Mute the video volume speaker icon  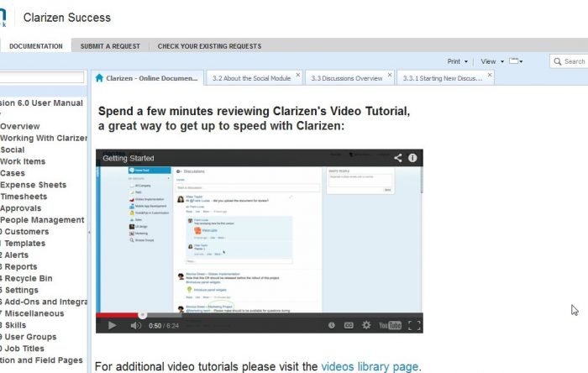[135, 325]
